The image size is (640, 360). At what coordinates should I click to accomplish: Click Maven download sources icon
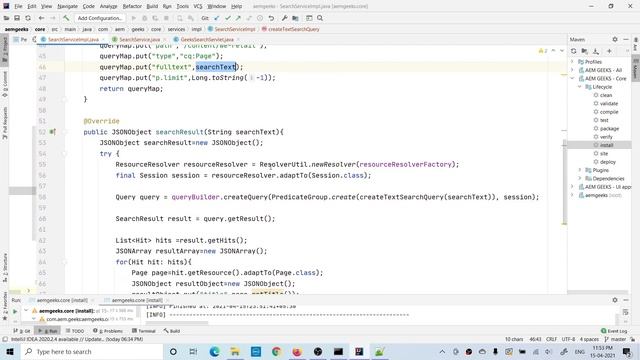596,51
